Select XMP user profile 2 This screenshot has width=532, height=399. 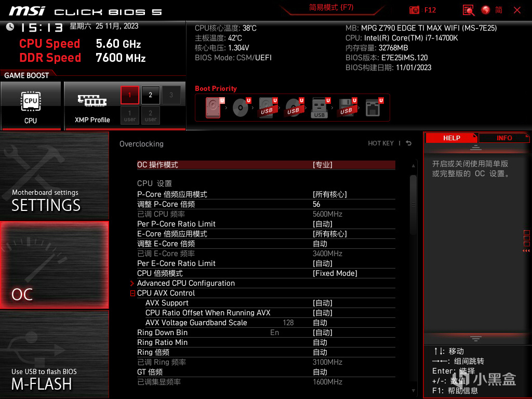(150, 115)
